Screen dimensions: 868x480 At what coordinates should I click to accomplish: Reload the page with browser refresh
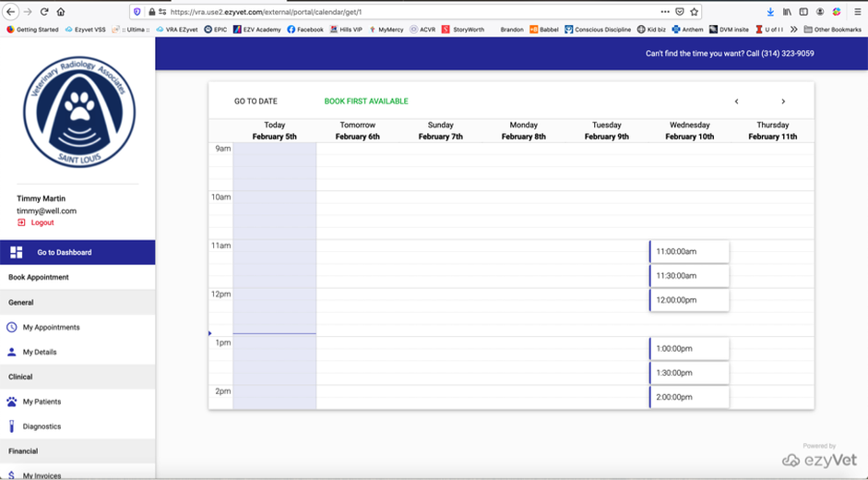(43, 12)
